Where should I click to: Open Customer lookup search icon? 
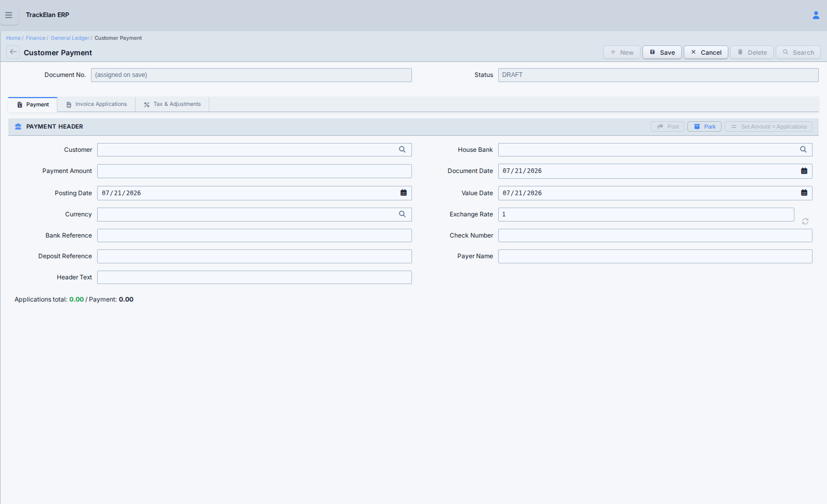coord(402,150)
